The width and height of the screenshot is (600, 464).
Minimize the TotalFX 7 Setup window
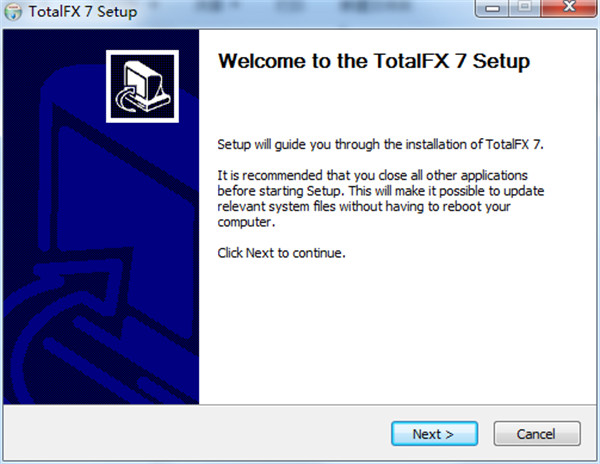point(492,7)
